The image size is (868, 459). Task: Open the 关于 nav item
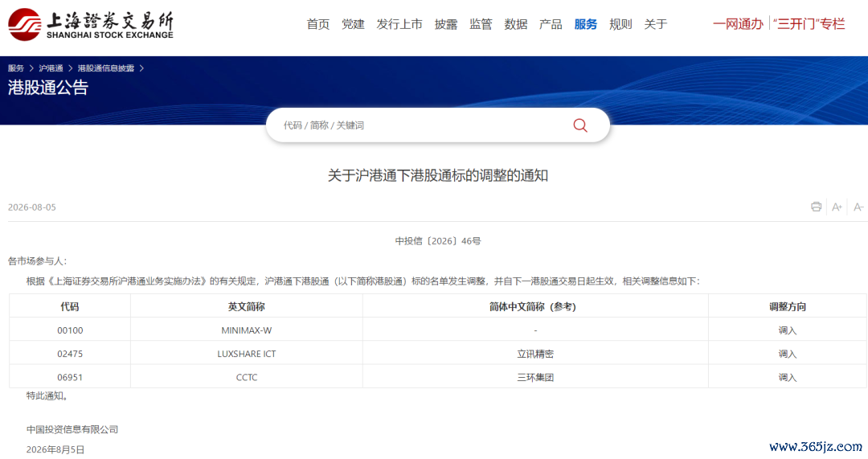(656, 24)
